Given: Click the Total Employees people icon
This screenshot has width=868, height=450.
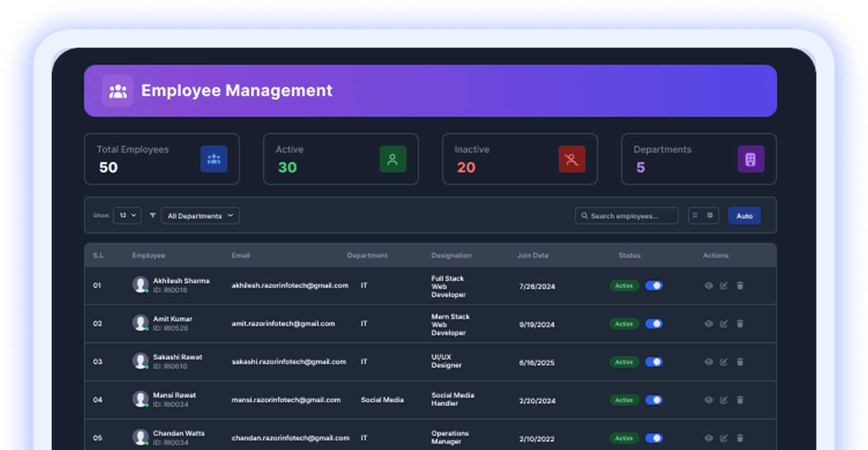Looking at the screenshot, I should [213, 159].
